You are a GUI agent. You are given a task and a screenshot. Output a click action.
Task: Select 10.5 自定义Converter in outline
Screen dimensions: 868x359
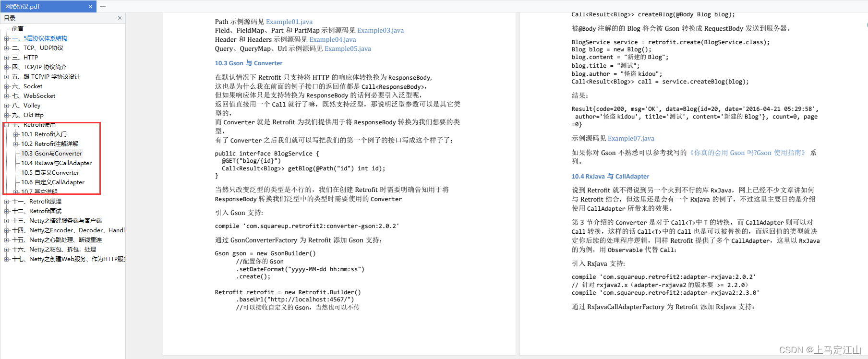(x=50, y=173)
